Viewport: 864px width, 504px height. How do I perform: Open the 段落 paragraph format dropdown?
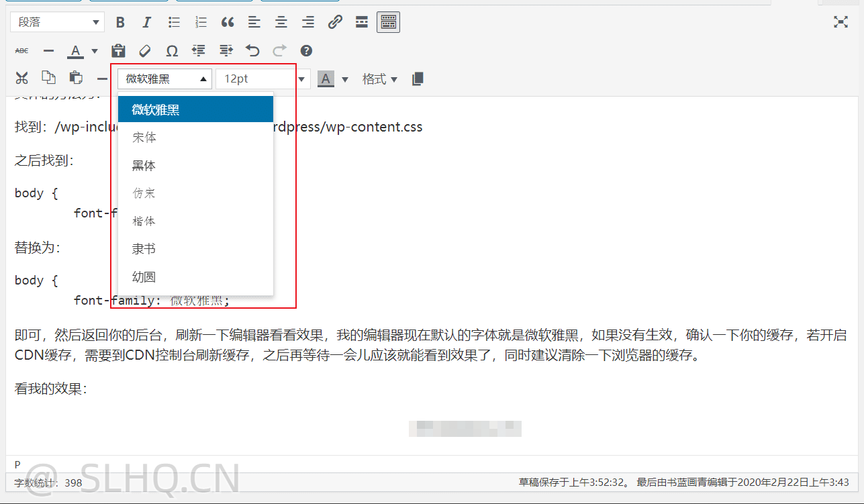pyautogui.click(x=57, y=22)
